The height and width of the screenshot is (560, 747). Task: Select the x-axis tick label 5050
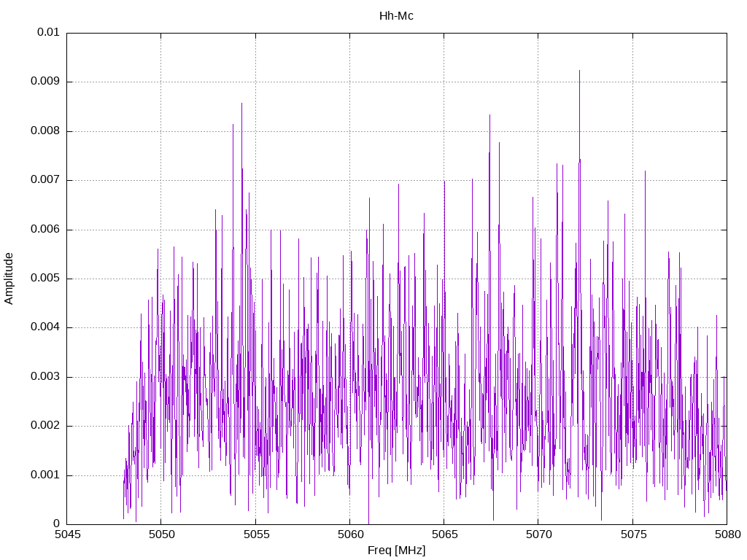[x=161, y=534]
